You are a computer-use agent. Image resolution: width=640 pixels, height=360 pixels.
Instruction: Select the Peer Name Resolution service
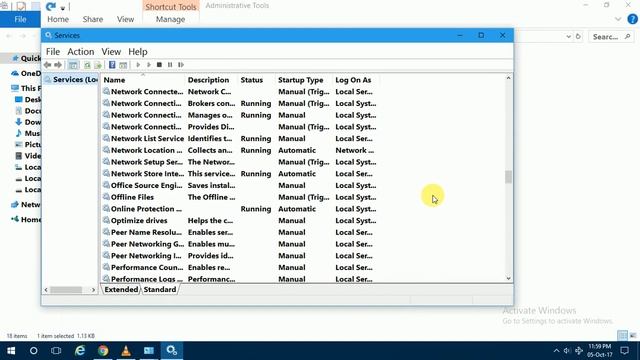pos(240,233)
